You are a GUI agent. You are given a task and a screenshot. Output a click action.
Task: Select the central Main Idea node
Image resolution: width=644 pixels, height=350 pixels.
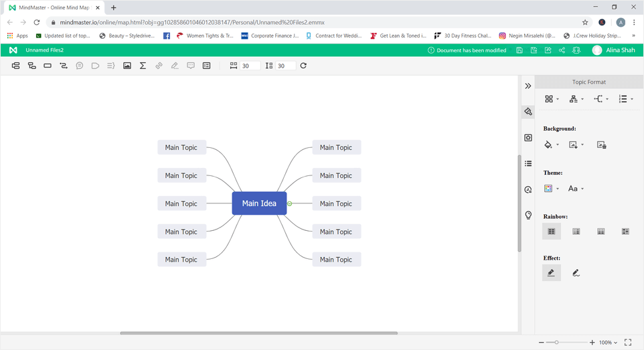point(259,203)
